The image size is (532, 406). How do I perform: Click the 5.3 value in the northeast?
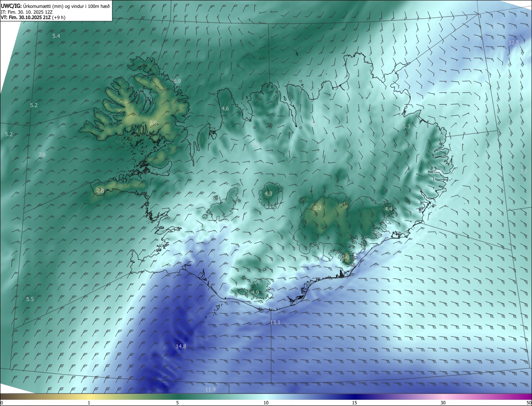tap(406, 126)
